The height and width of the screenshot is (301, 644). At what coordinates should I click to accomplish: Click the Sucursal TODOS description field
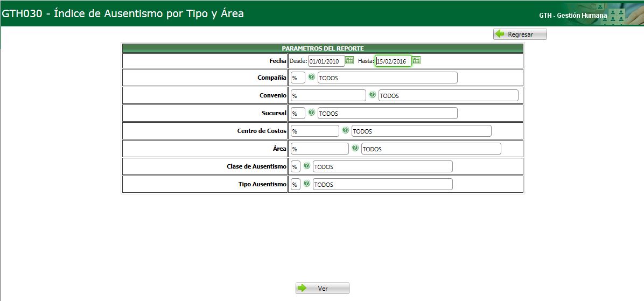pos(387,113)
